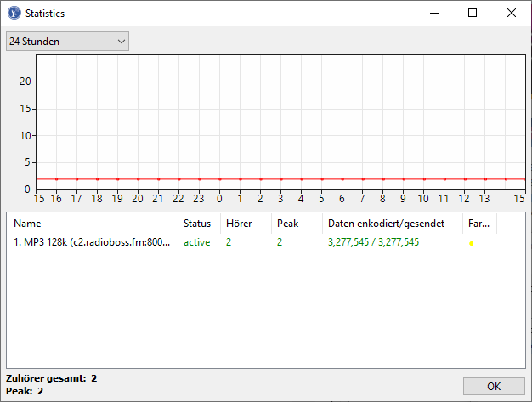Click the 3,277,545 / 3,277,545 data value

(x=374, y=242)
